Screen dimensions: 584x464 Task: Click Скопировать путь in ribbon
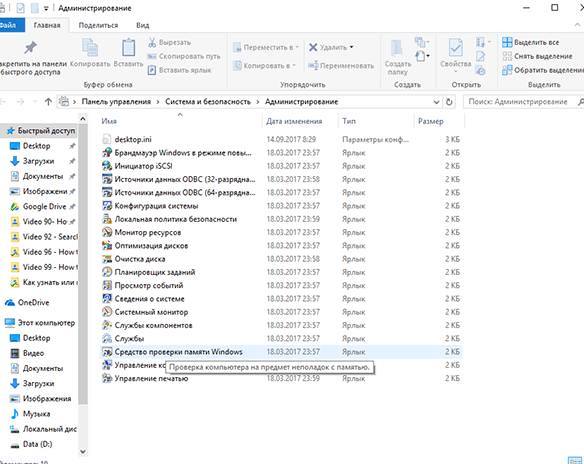point(184,56)
